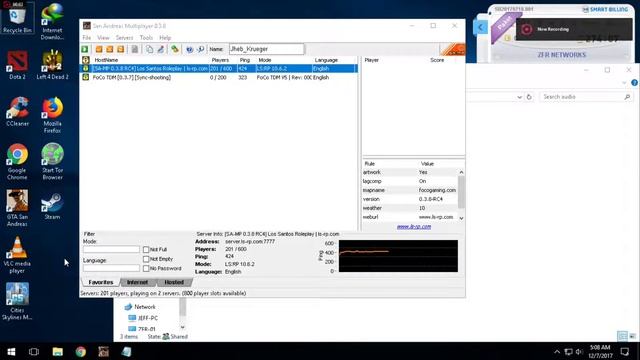Select the Dota 2 desktop shortcut
640x360 pixels.
tap(17, 65)
